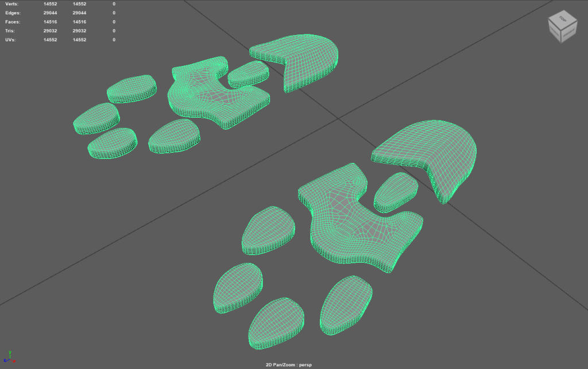The width and height of the screenshot is (588, 369).
Task: Click the Faces row label in the HUD
Action: tap(12, 22)
